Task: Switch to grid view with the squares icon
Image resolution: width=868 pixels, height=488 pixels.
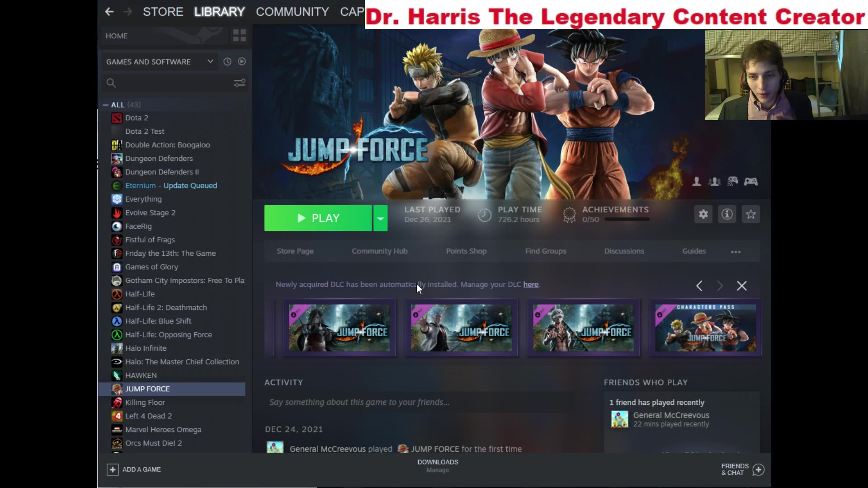Action: (239, 35)
